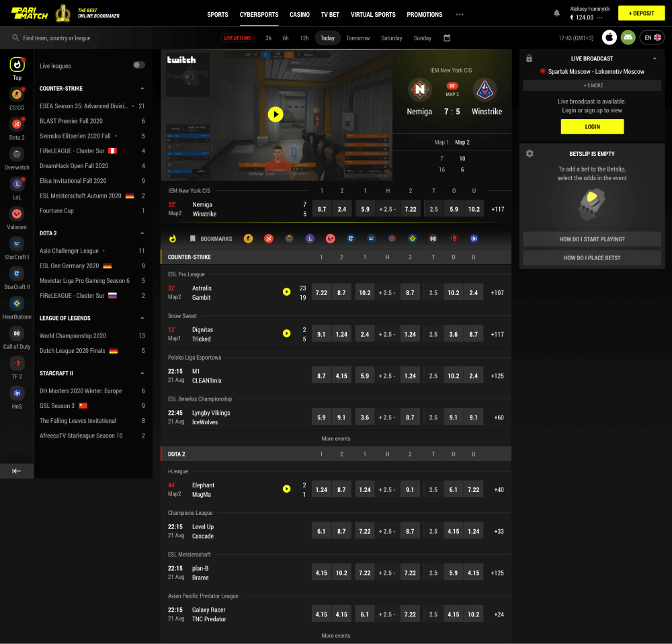Screen dimensions: 672x644
Task: Filter by CS:GO icon in filter bar
Action: [248, 239]
